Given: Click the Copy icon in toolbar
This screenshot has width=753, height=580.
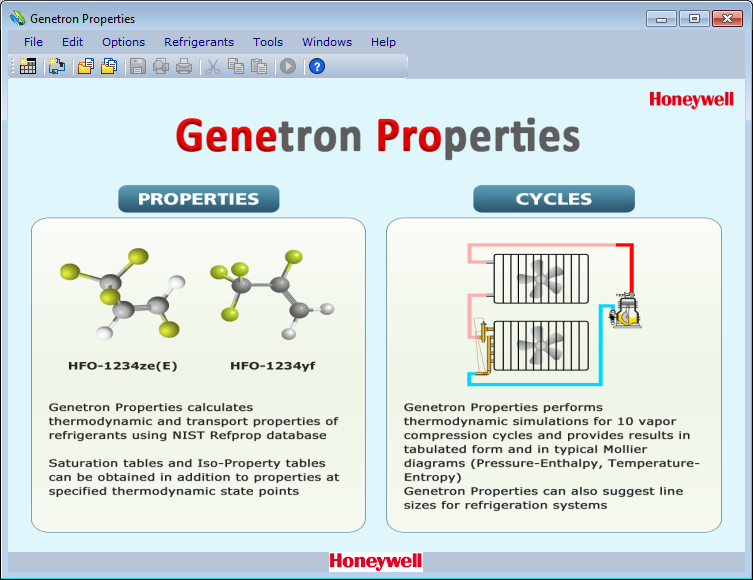Looking at the screenshot, I should click(x=236, y=67).
